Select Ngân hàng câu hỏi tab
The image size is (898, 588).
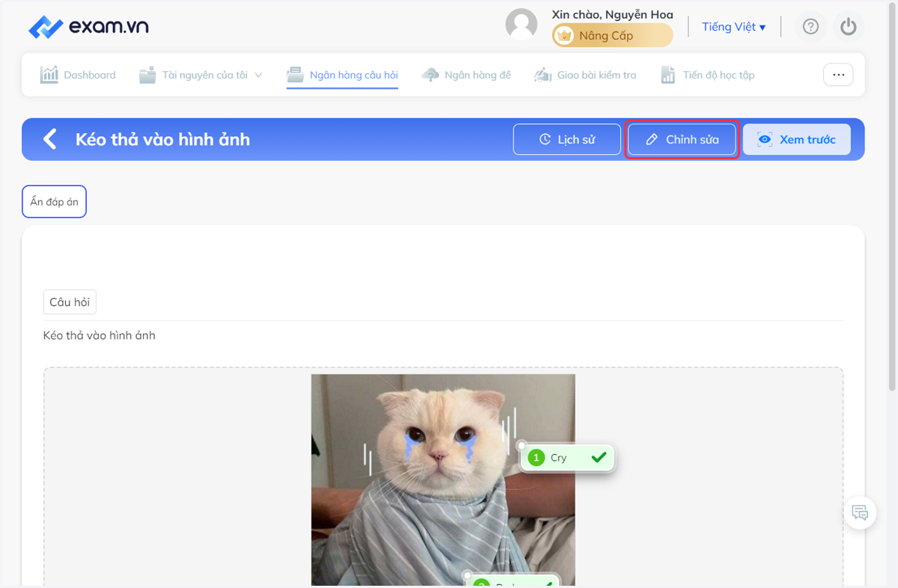343,75
